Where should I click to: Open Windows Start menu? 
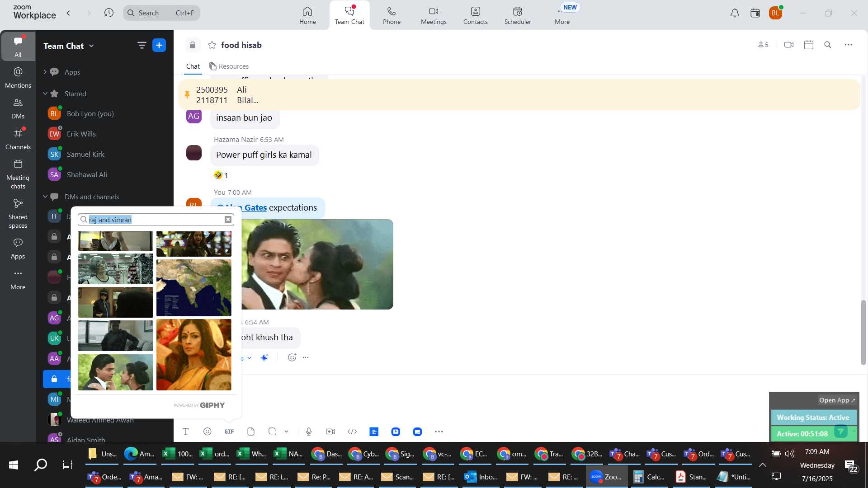[14, 465]
